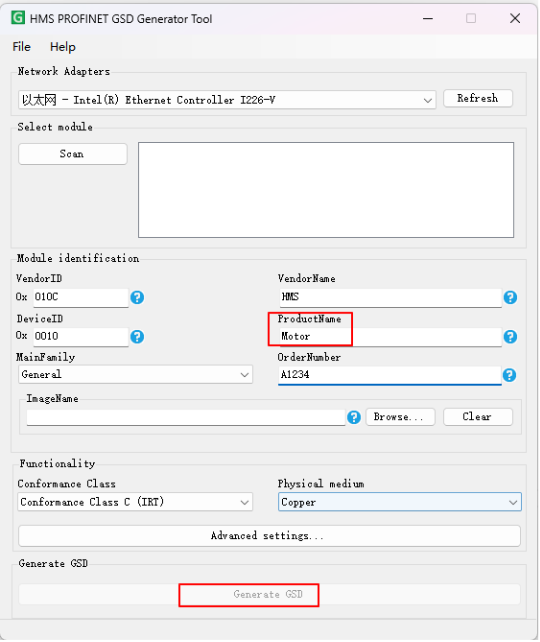Expand the Physical medium dropdown
The image size is (540, 642).
[400, 502]
